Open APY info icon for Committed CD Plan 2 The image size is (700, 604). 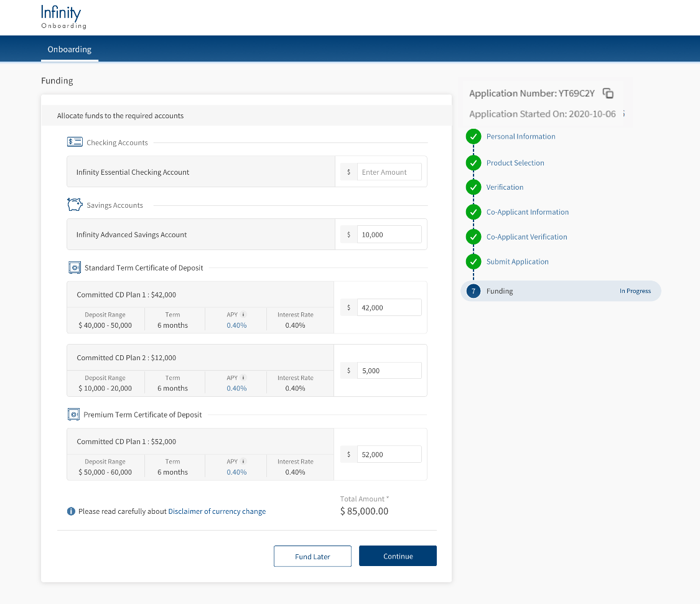(x=243, y=378)
